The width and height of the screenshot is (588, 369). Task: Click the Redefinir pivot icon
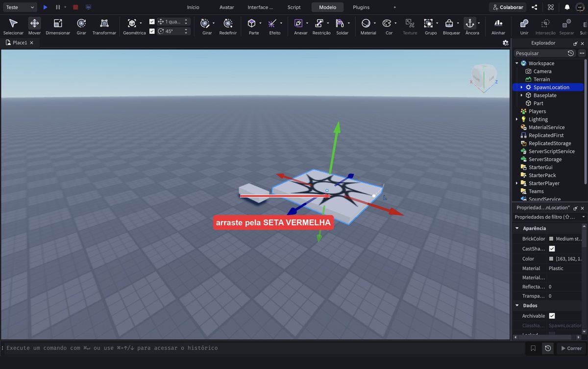coord(228,23)
